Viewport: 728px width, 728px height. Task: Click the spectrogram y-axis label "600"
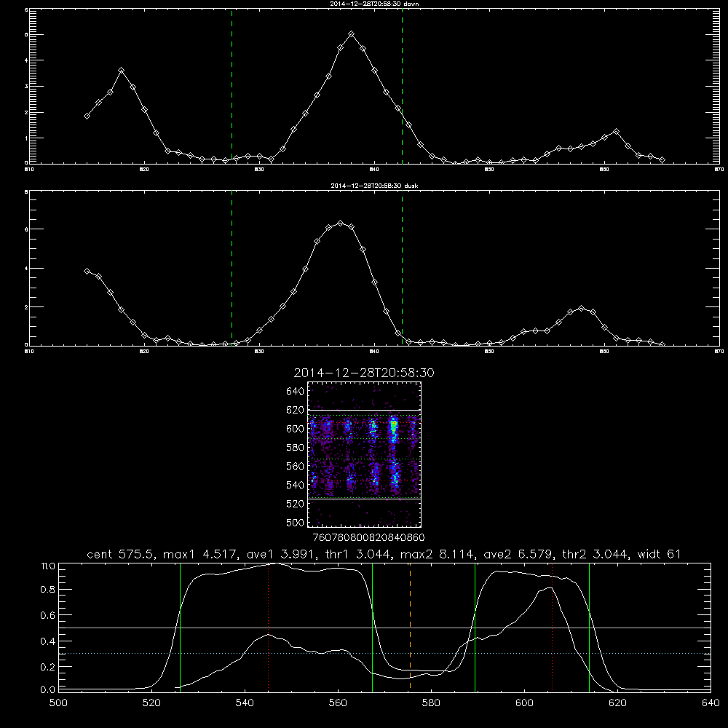point(296,429)
